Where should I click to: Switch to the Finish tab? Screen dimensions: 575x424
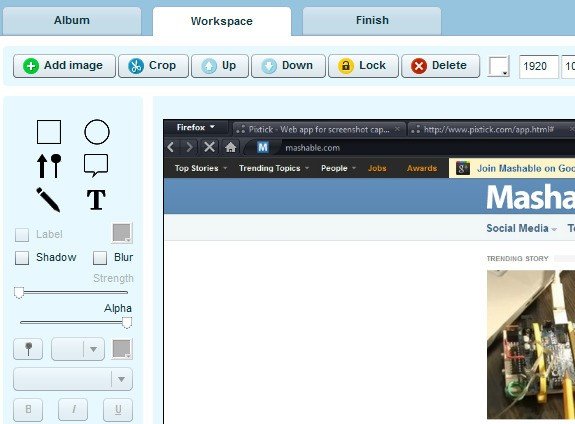(x=372, y=21)
